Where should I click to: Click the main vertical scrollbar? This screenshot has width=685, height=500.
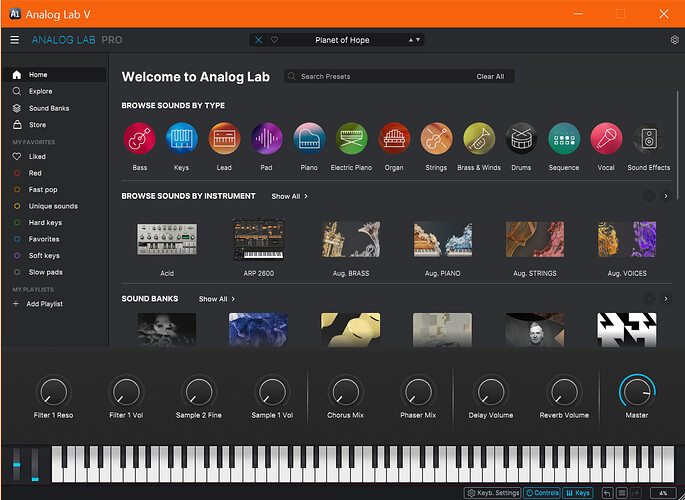tap(678, 144)
